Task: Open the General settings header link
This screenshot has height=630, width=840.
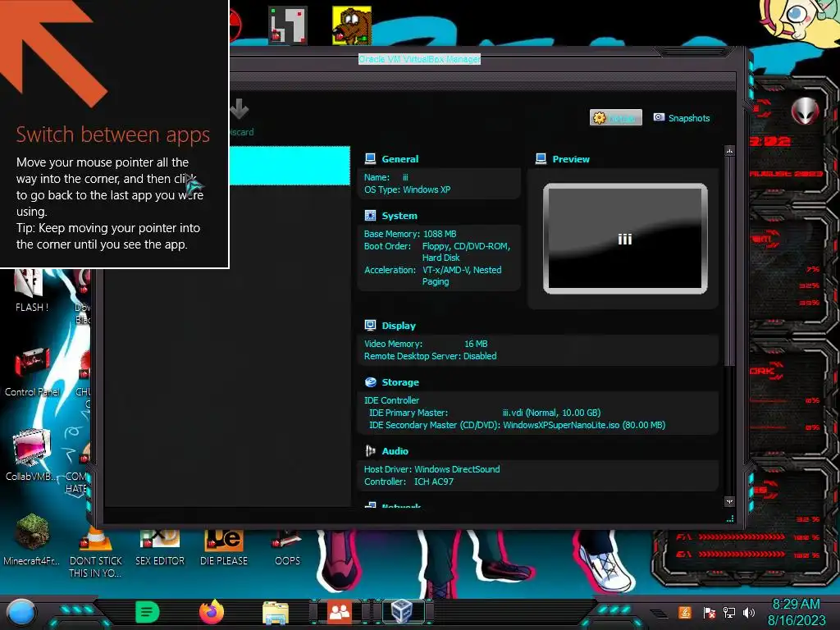Action: pyautogui.click(x=399, y=159)
